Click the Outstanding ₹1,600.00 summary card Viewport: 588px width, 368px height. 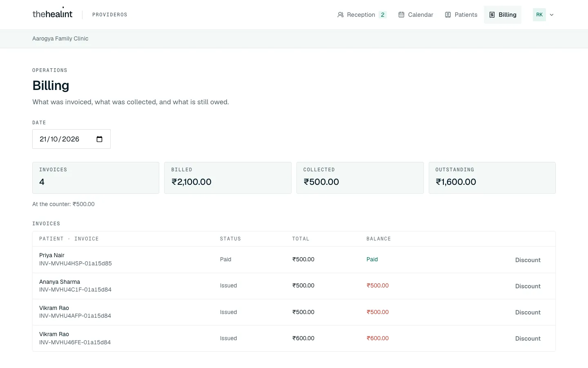pyautogui.click(x=492, y=178)
